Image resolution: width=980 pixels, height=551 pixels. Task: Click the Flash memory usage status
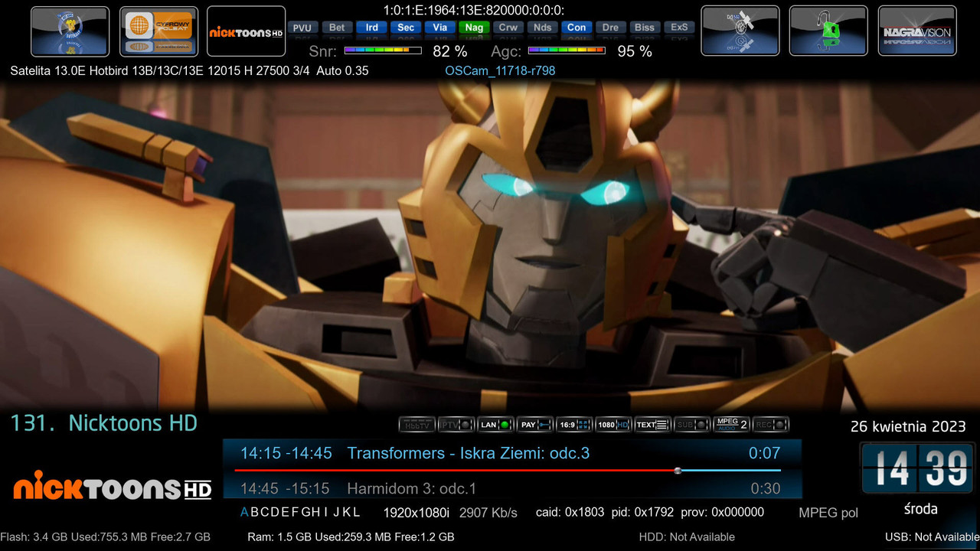click(106, 537)
